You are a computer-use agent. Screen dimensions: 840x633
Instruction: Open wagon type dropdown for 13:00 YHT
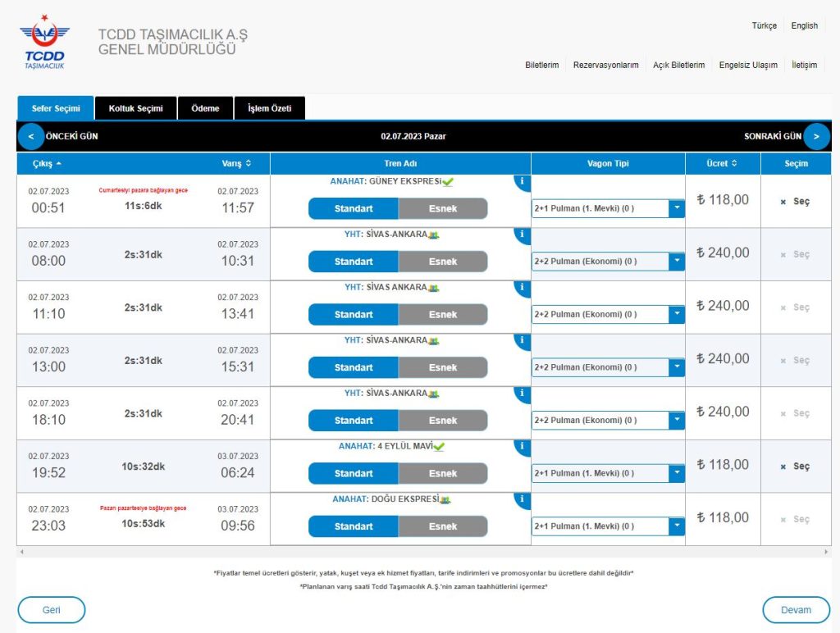pos(677,368)
